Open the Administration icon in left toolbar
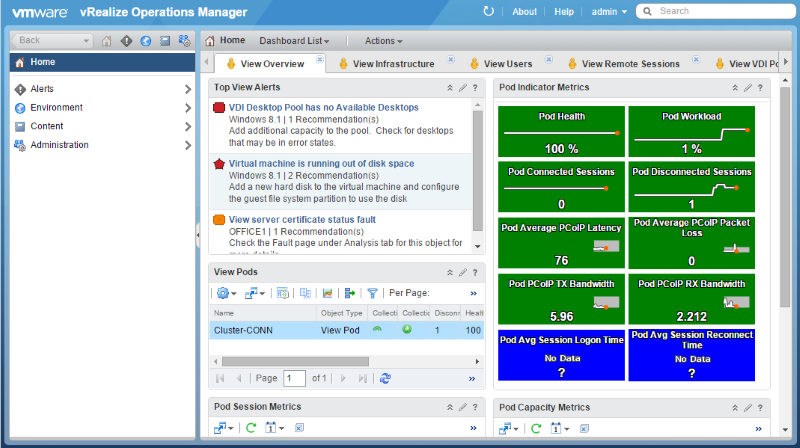The image size is (800, 448). click(x=184, y=41)
